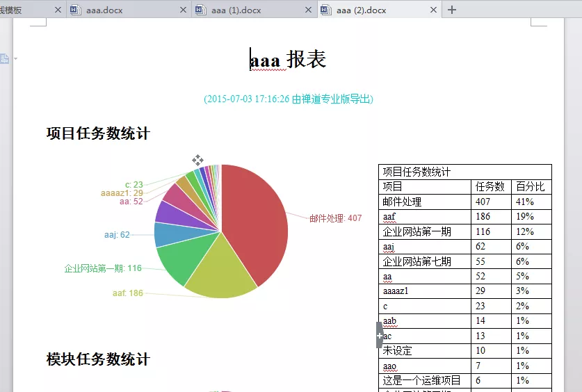Click the 'aa: 52' chart label
Viewport: 582px width, 392px height.
tap(131, 202)
